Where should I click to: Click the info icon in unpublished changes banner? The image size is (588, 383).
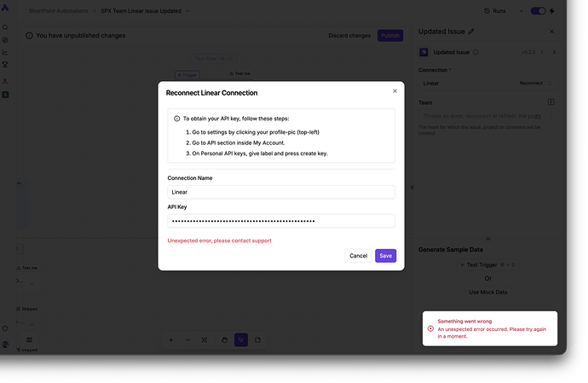click(29, 36)
